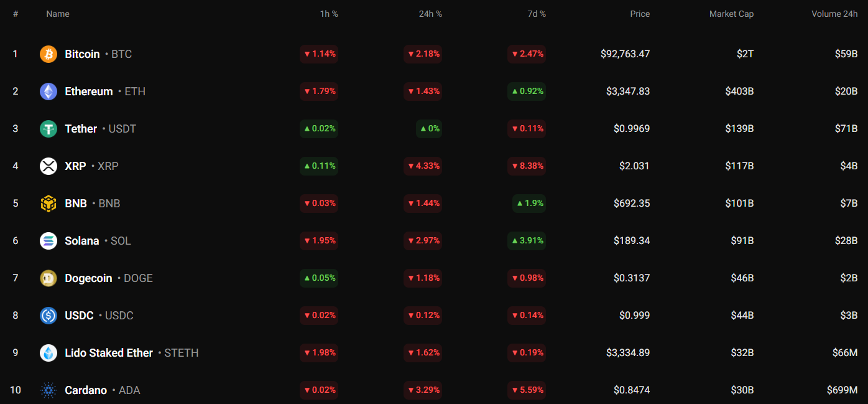Click the Bitcoin logo icon

coord(48,54)
